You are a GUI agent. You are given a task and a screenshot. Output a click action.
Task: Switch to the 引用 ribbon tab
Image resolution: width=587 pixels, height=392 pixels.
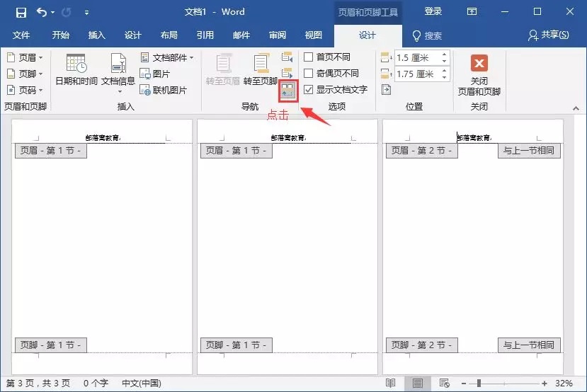[205, 35]
